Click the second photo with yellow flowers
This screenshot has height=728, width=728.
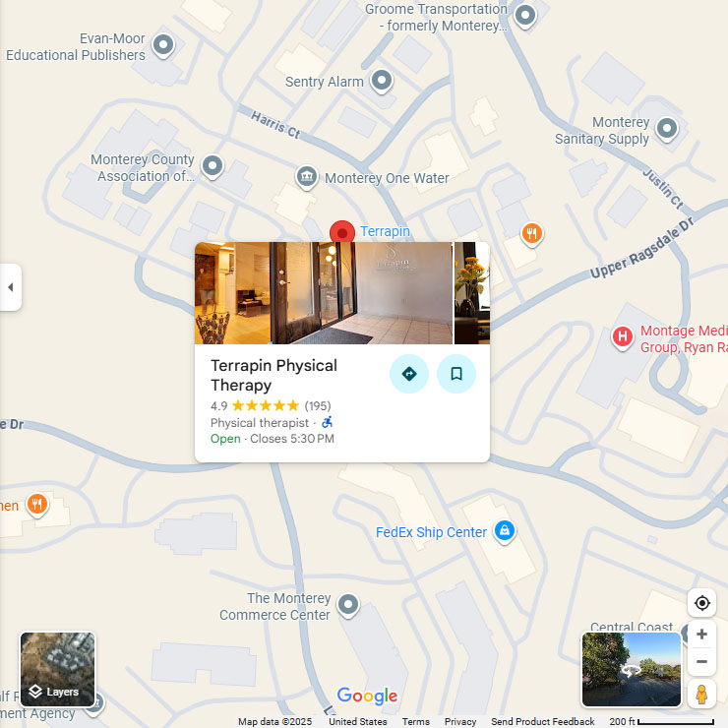coord(471,293)
